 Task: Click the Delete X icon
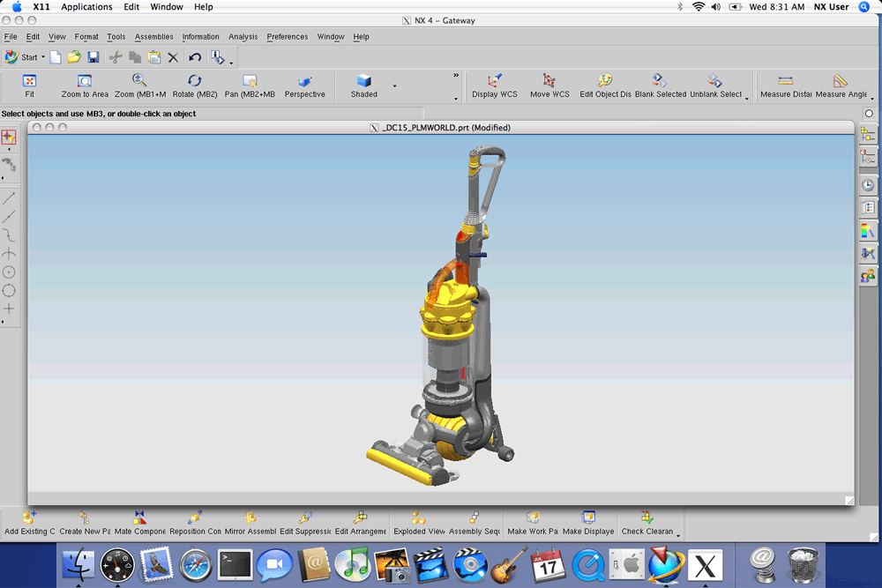click(173, 57)
